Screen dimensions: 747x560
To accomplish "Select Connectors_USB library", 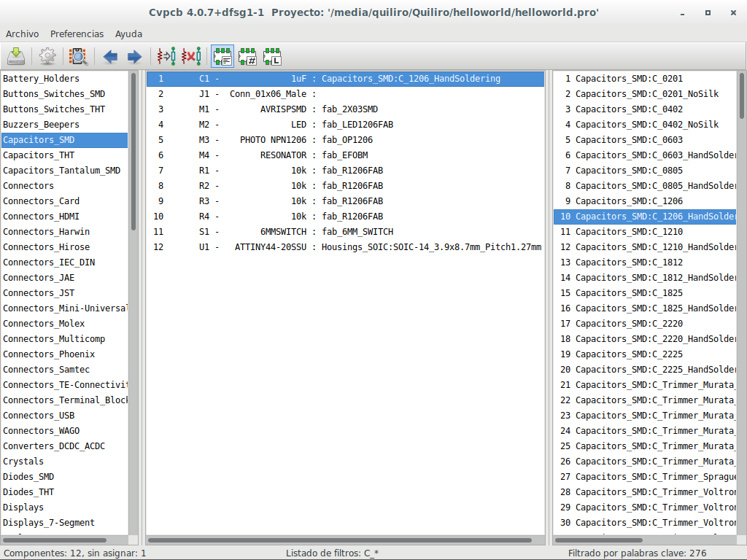I will [65, 415].
